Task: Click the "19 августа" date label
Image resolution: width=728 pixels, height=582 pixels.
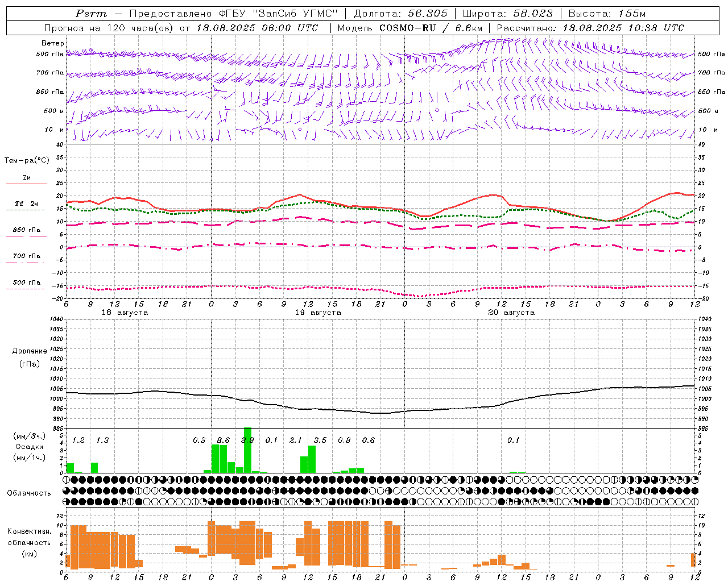Action: [318, 313]
